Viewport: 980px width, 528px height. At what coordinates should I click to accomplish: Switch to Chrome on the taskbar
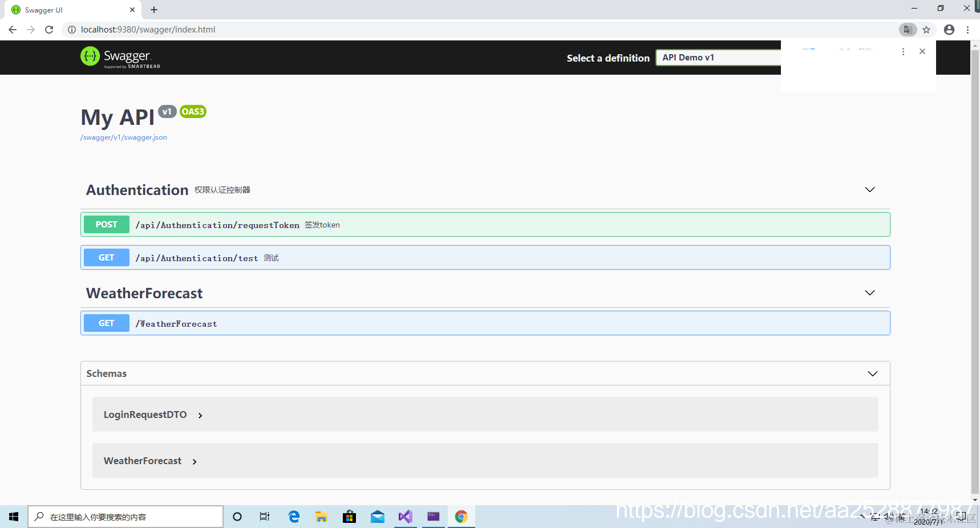click(x=461, y=517)
